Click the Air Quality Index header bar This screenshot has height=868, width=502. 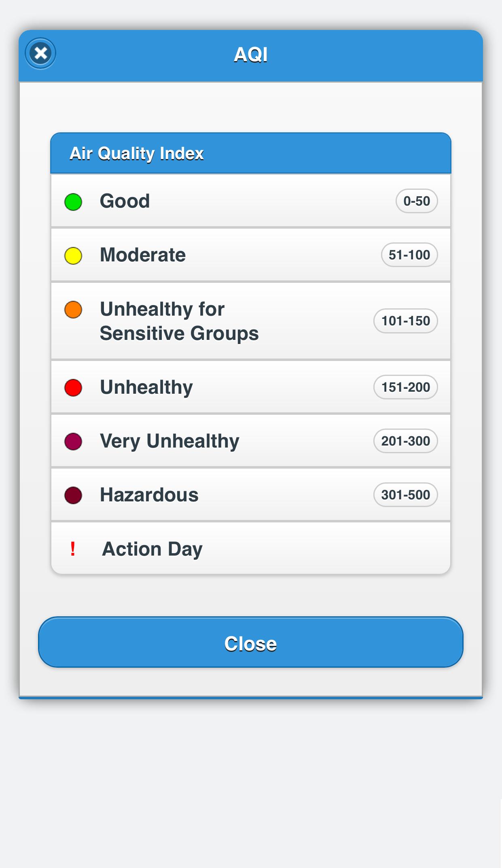tap(251, 153)
